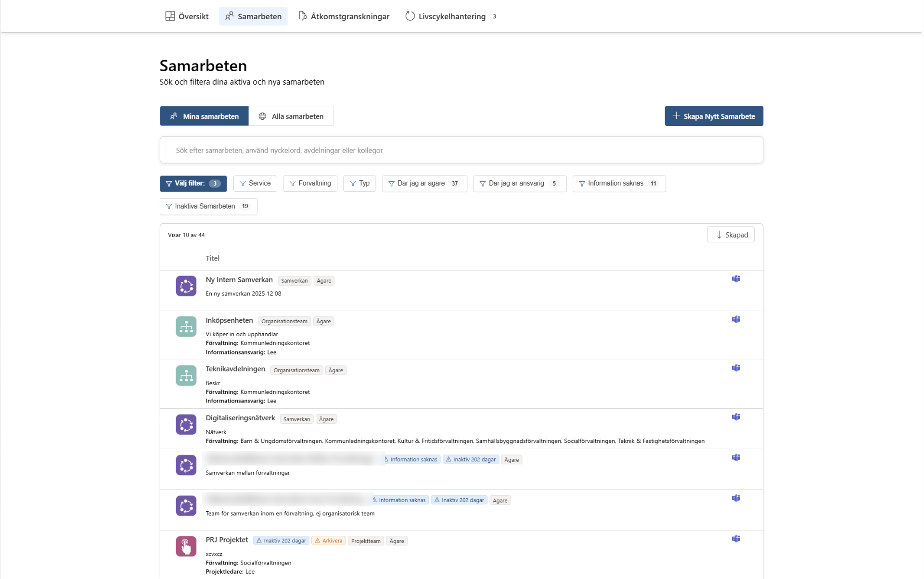Sort the list by Skapad
924x579 pixels.
coord(731,235)
